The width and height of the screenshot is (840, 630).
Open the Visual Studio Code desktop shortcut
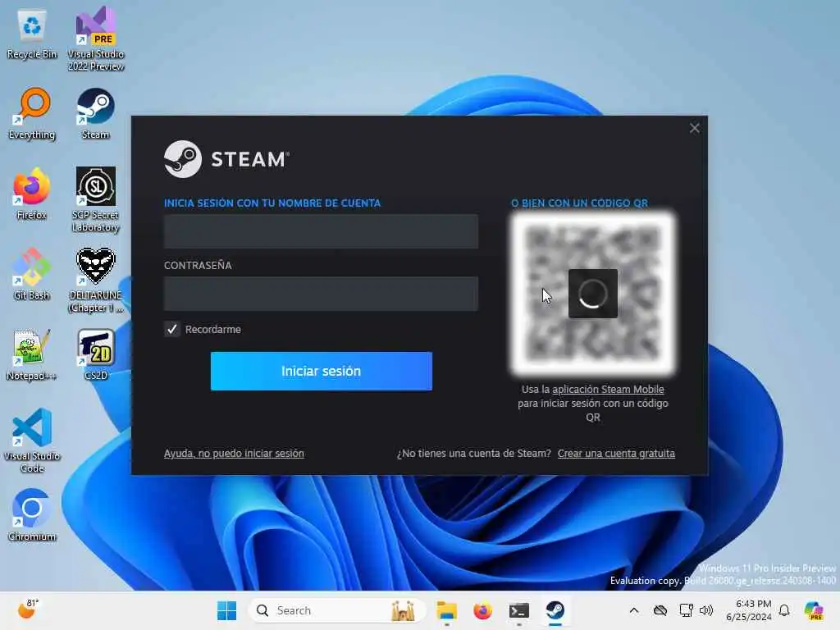click(x=32, y=441)
